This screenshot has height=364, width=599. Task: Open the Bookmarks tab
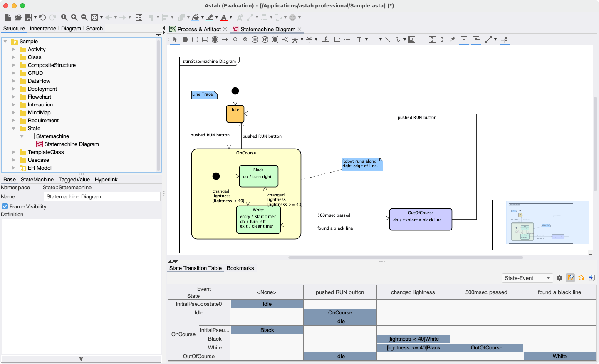tap(240, 268)
